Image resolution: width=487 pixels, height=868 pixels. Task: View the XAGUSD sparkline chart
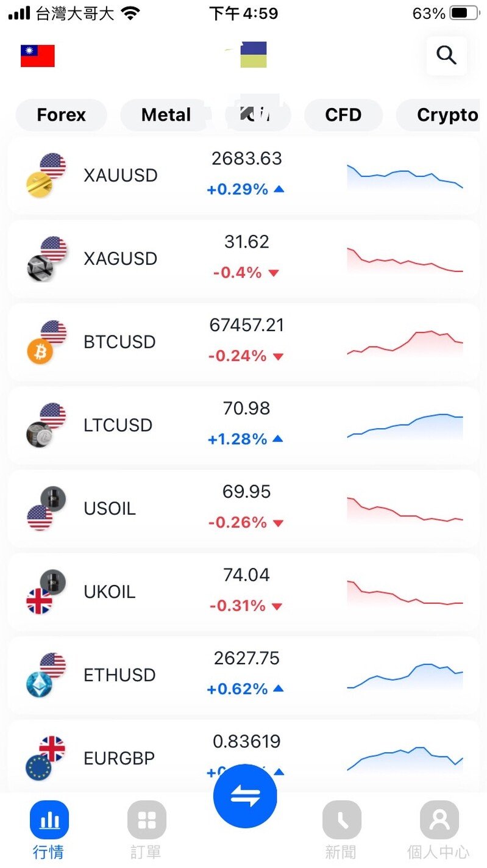tap(405, 259)
